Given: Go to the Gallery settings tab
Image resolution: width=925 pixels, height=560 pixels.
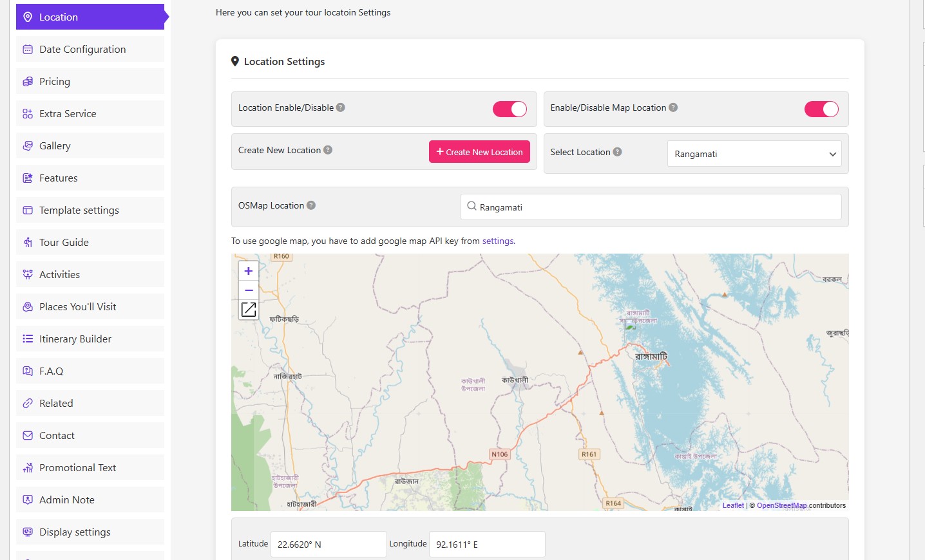Looking at the screenshot, I should pyautogui.click(x=90, y=146).
